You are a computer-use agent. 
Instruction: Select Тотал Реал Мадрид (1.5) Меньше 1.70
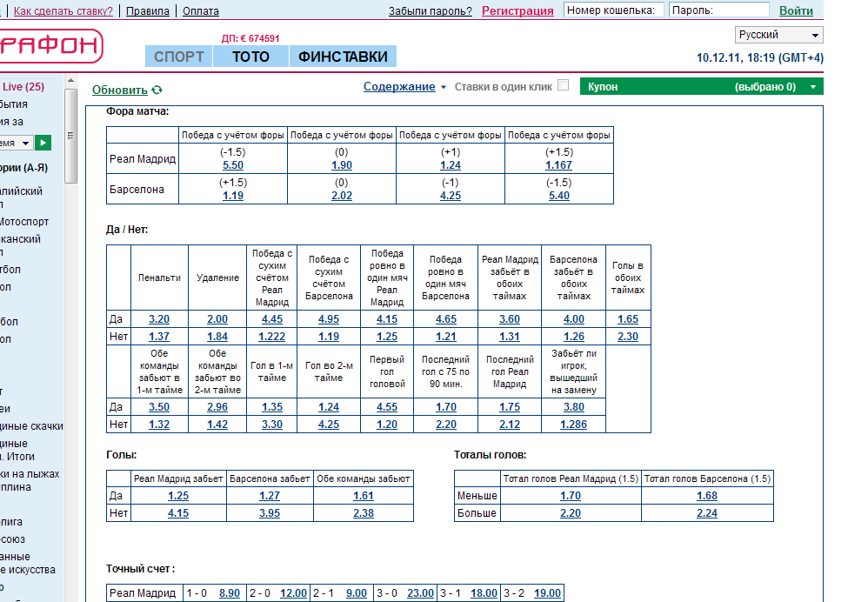coord(571,496)
